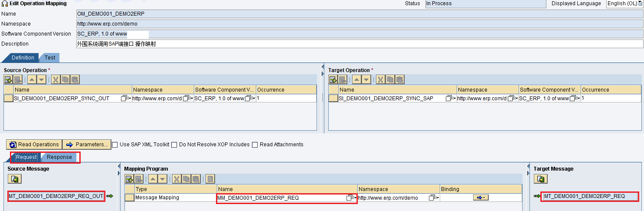Delete row icon in Source Operation toolbar

[17, 79]
